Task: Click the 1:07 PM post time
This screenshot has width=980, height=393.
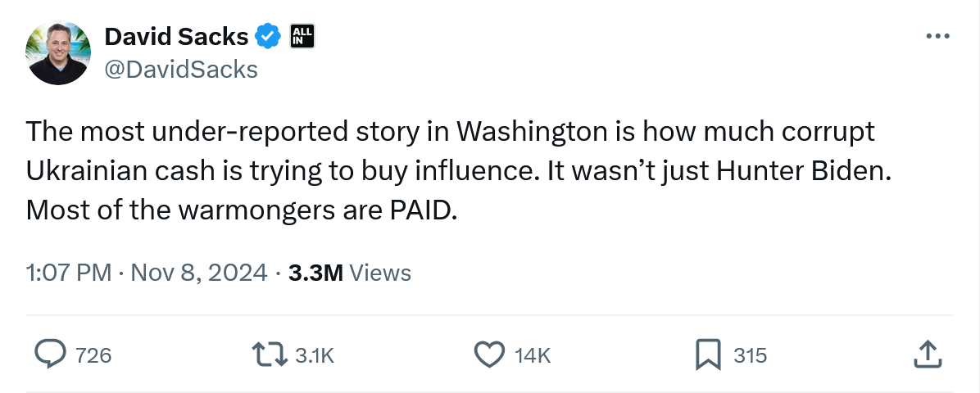Action: (x=69, y=273)
